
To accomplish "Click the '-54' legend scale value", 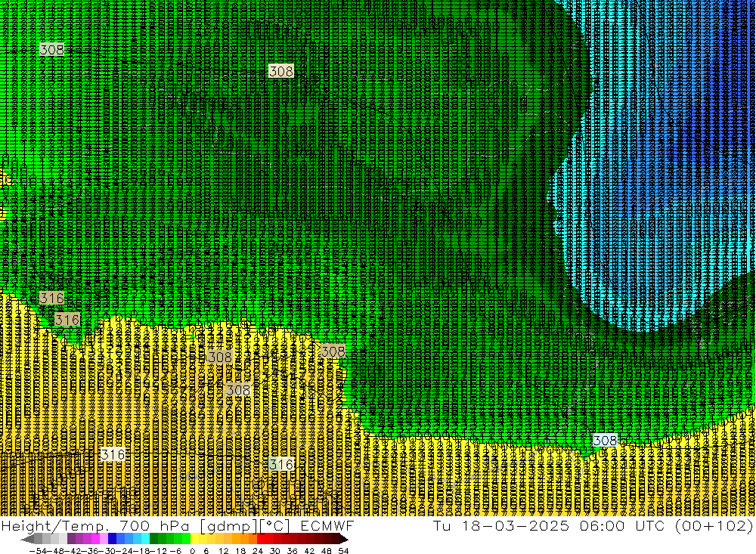I will [x=38, y=551].
